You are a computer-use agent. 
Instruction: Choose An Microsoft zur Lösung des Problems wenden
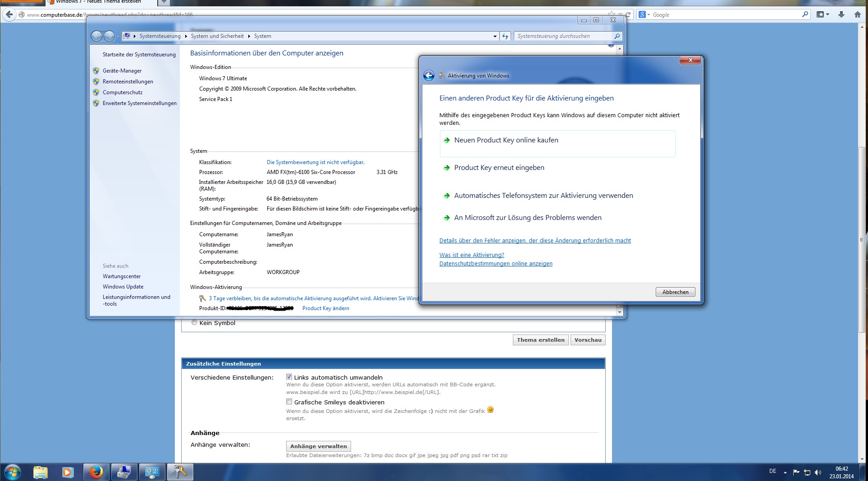pos(528,218)
